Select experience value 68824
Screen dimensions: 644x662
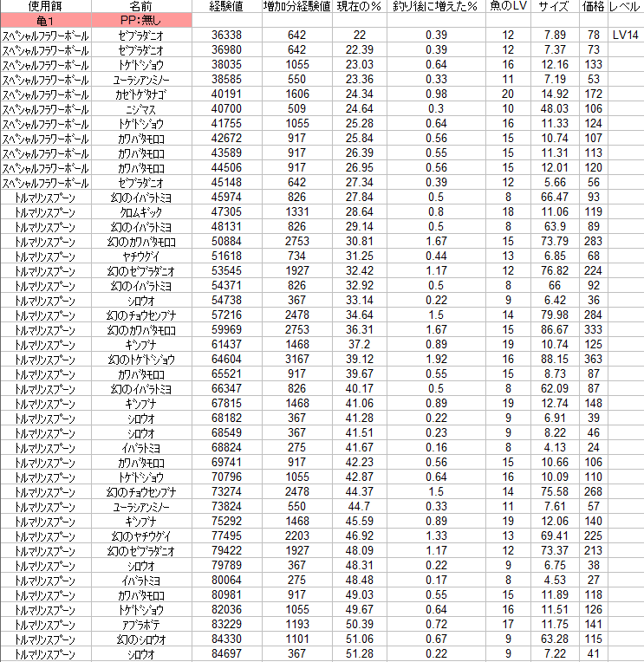pyautogui.click(x=226, y=447)
